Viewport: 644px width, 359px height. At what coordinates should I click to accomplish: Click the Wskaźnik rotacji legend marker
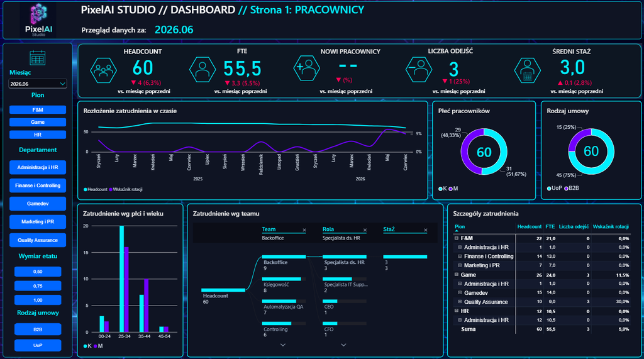click(x=111, y=190)
